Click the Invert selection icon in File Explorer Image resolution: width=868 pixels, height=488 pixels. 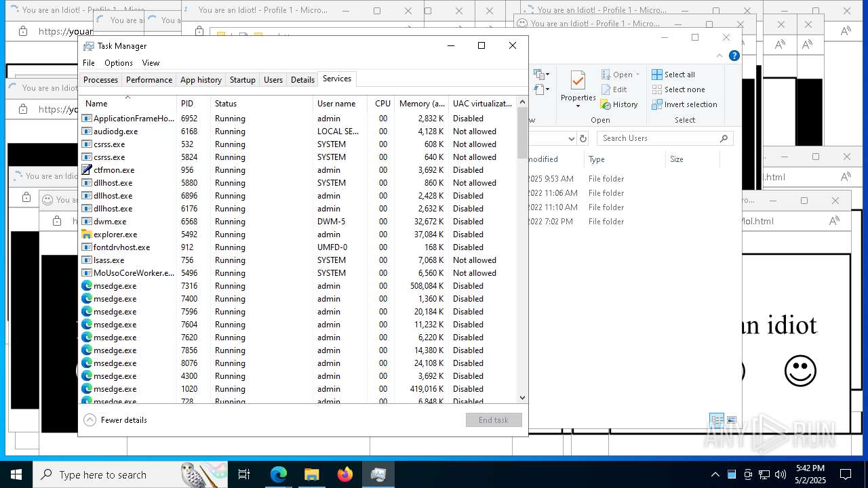pos(657,104)
